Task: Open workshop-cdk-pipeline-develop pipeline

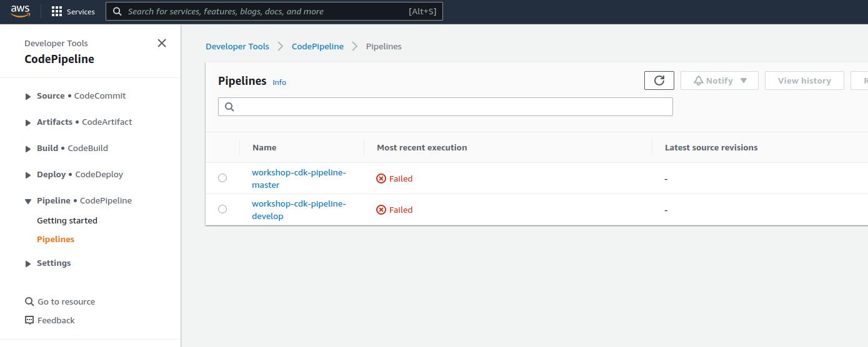Action: [299, 210]
